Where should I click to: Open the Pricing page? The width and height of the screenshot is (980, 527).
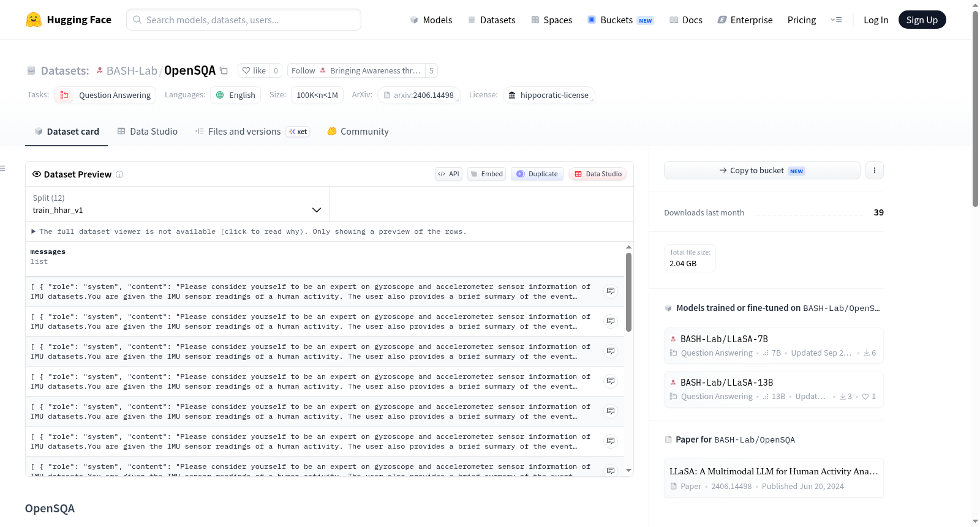click(801, 20)
